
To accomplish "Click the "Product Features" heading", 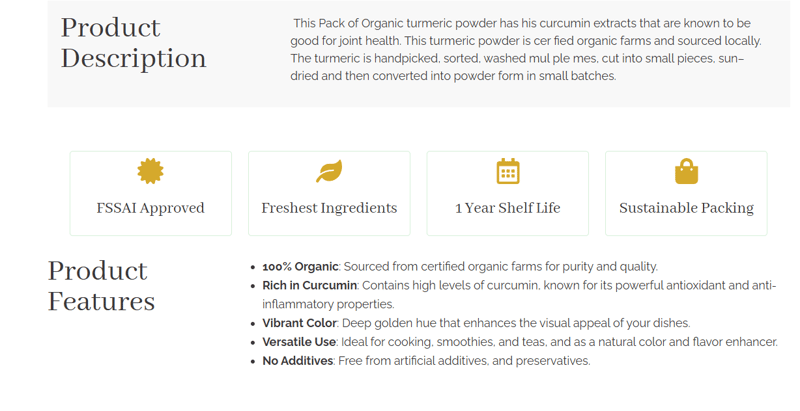I will click(x=101, y=286).
